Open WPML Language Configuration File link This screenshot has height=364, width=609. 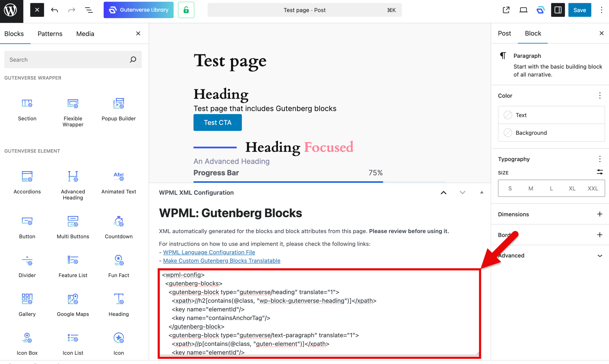click(209, 252)
